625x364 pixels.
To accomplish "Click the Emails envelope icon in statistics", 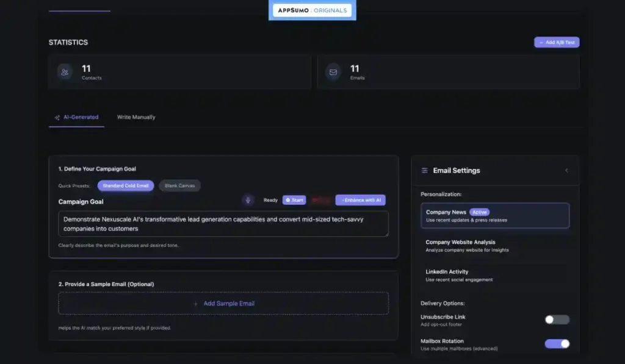I will [333, 72].
